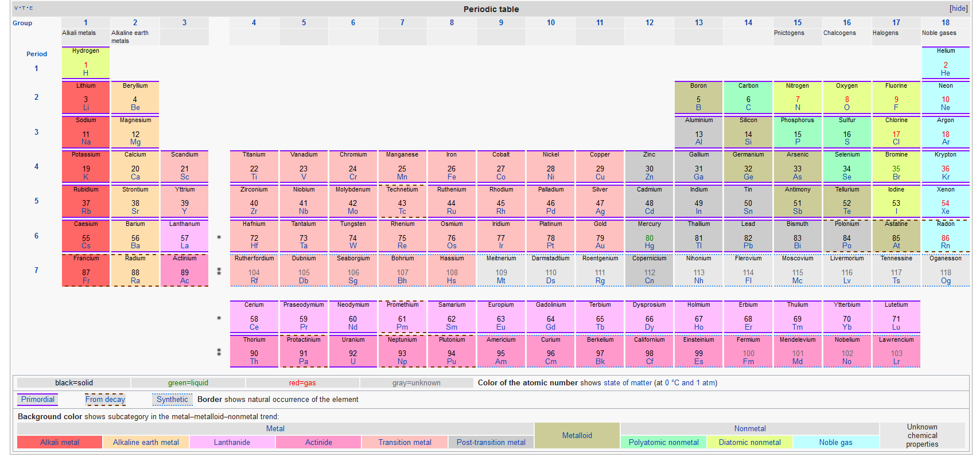Click the Polyatomic nonmetal green swatch

664,442
